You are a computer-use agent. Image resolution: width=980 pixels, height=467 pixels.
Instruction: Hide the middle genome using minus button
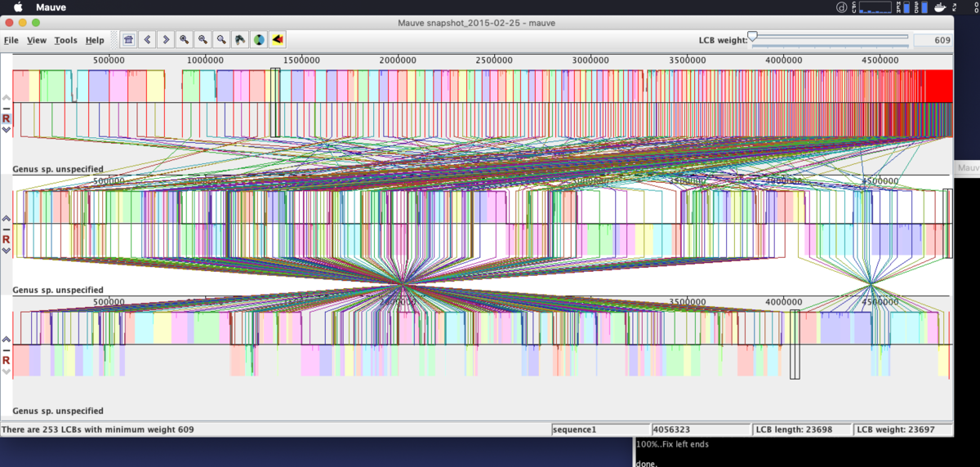pos(7,229)
